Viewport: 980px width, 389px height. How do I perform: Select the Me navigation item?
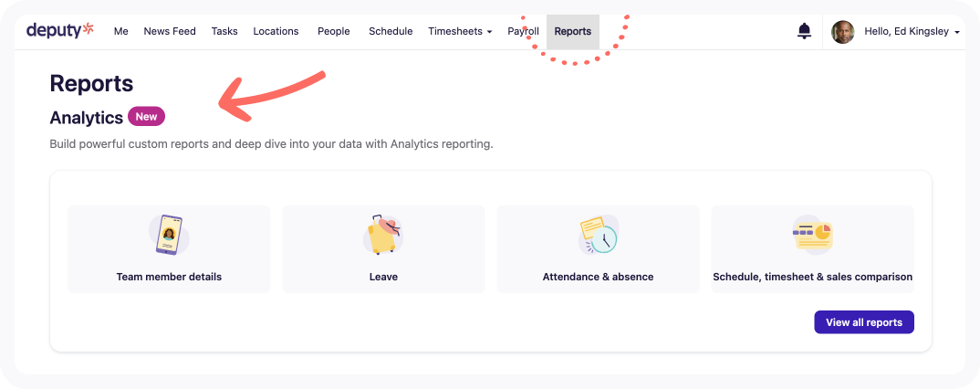click(121, 31)
